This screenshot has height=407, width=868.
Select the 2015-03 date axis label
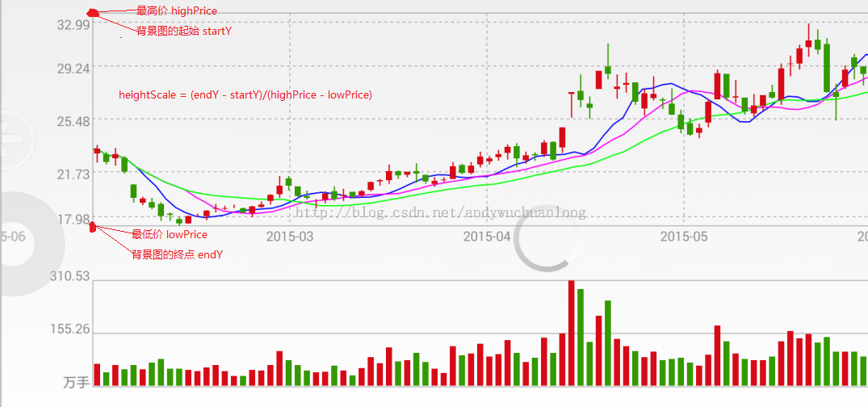pos(290,237)
